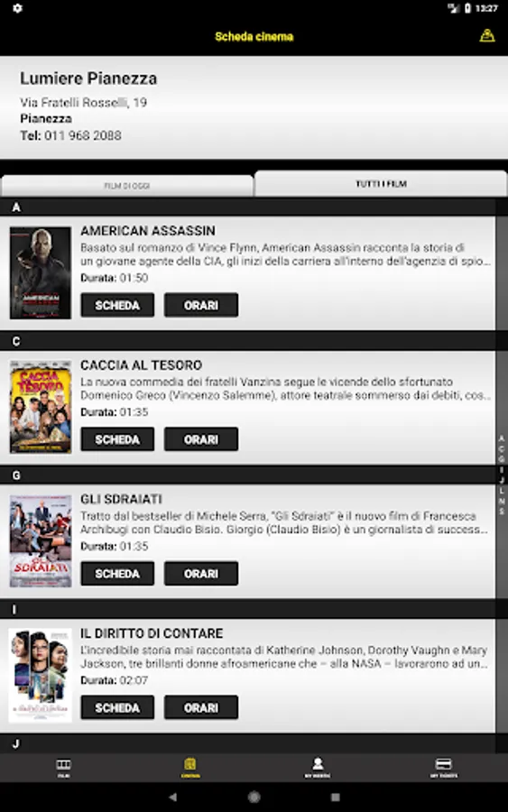Select the TUTTI I FILM tab

(x=381, y=183)
